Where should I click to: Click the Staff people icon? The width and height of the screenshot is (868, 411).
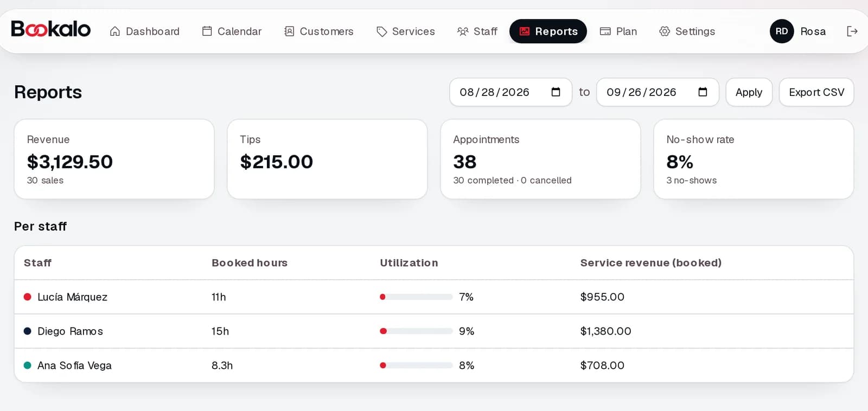coord(463,31)
